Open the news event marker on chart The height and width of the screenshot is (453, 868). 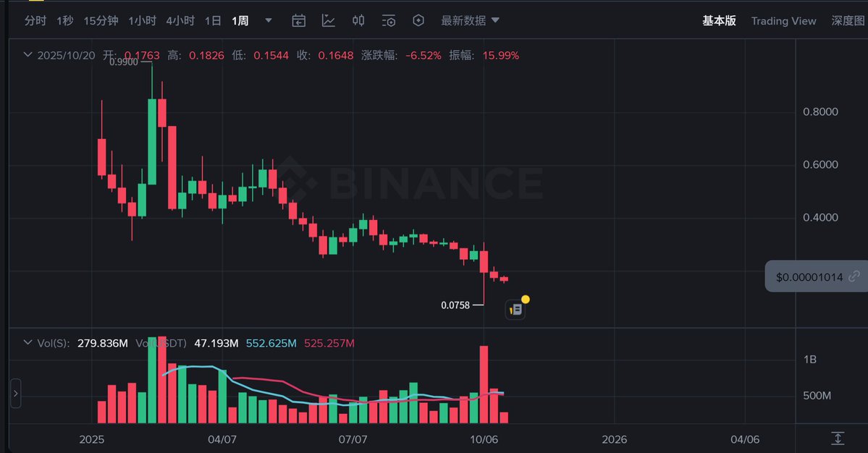(515, 310)
